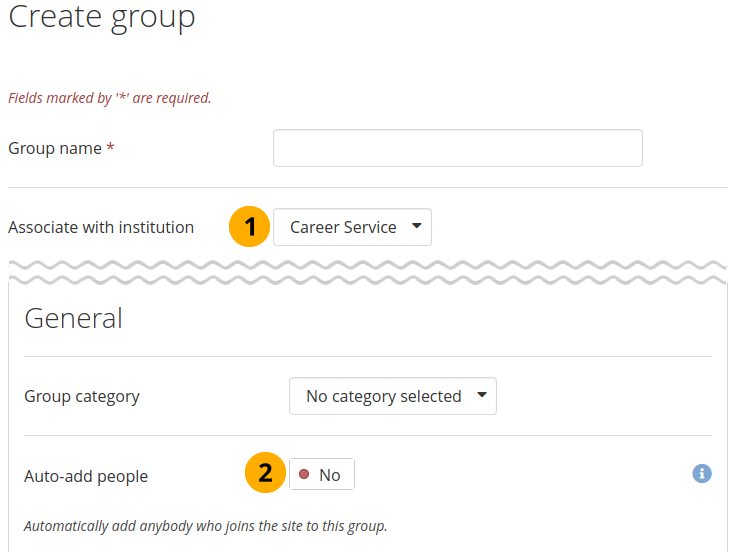This screenshot has width=733, height=552.
Task: Click the required-fields note in red
Action: [x=110, y=98]
